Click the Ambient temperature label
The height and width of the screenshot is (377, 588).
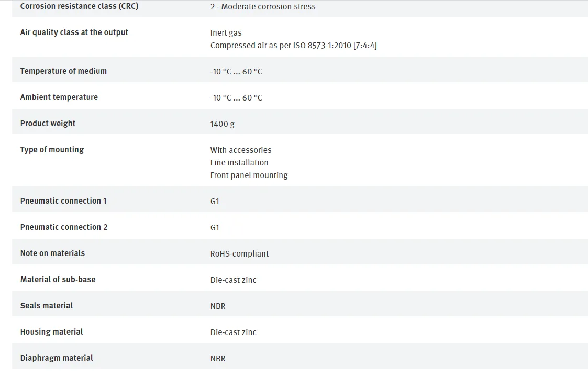59,97
